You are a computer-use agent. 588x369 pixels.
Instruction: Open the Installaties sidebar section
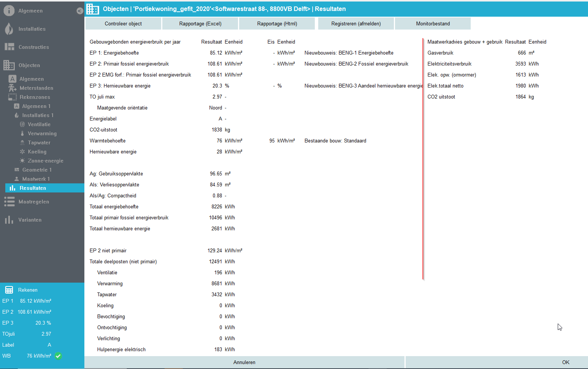(32, 29)
